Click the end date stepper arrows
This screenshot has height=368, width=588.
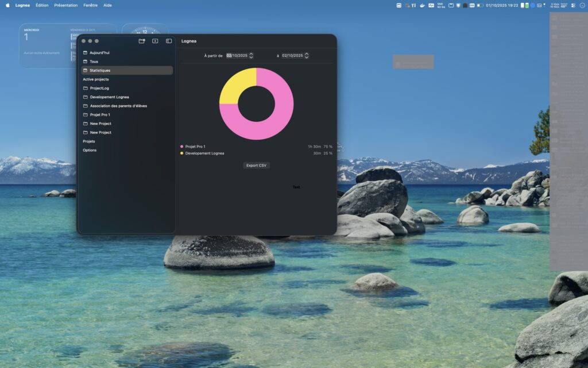[x=307, y=56]
